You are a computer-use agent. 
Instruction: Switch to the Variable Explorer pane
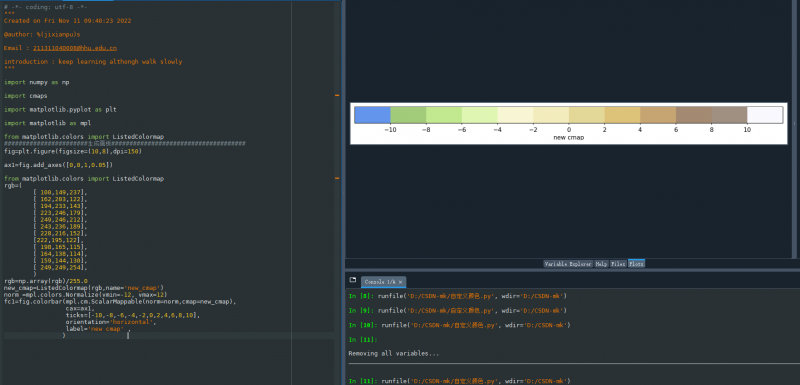568,264
